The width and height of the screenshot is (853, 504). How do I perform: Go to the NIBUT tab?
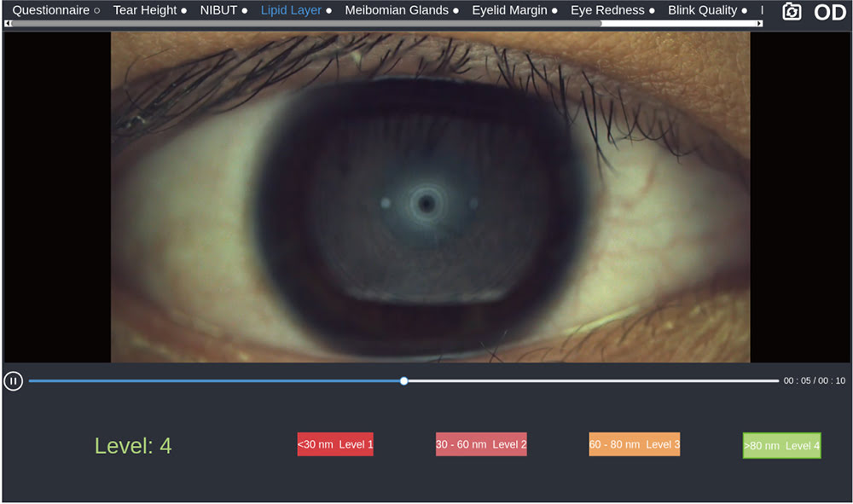tap(218, 10)
